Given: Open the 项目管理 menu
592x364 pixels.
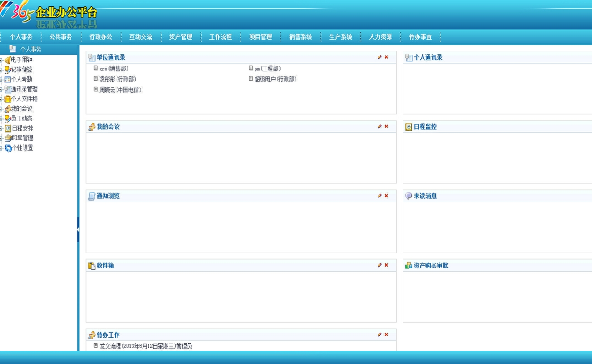Looking at the screenshot, I should (260, 37).
